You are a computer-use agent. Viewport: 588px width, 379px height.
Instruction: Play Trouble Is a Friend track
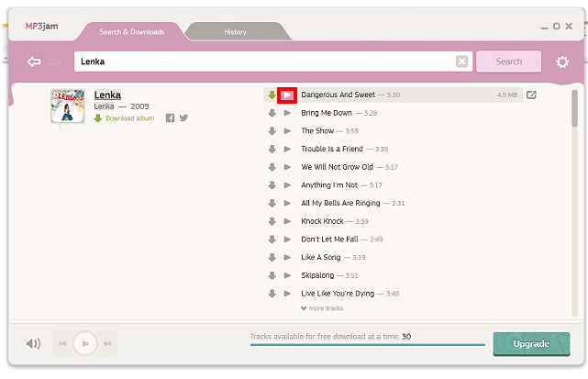coord(287,149)
